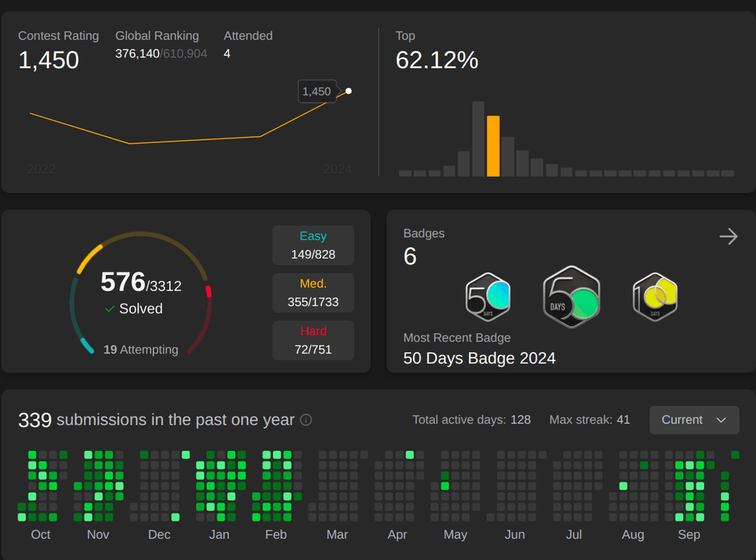Image resolution: width=756 pixels, height=560 pixels.
Task: Select the yellow 100 Days badge icon
Action: [654, 297]
